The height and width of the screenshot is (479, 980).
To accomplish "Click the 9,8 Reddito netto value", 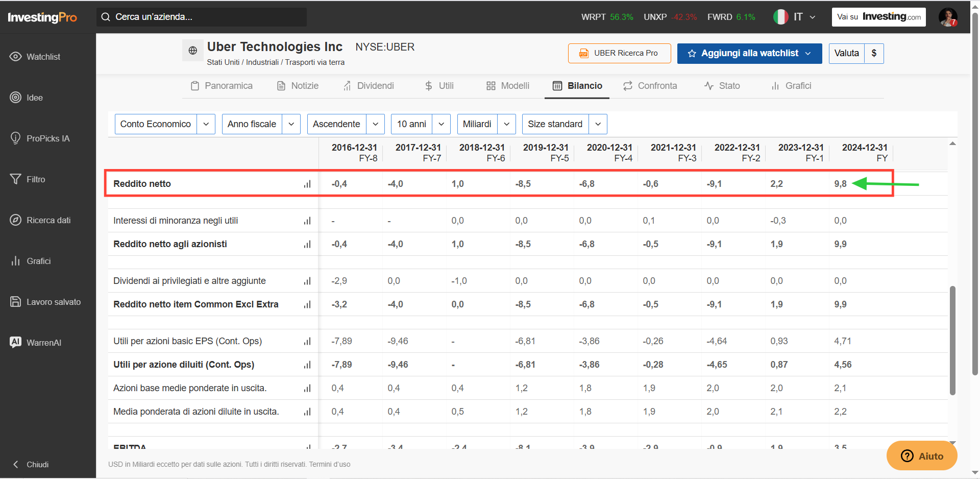I will pos(840,184).
